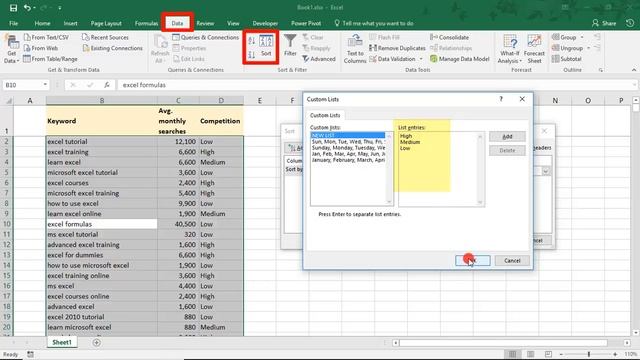Select From Text/CSV import
The image size is (640, 360).
tap(46, 37)
